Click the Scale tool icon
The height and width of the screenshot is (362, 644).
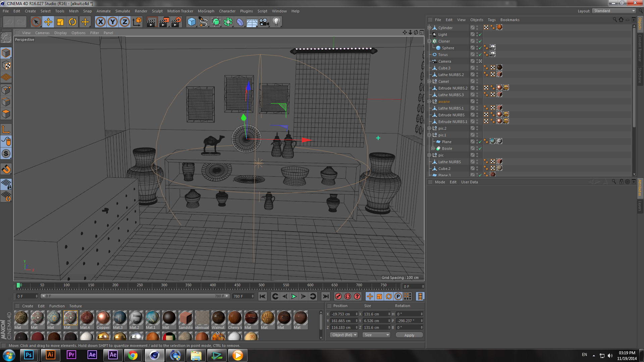pos(60,22)
